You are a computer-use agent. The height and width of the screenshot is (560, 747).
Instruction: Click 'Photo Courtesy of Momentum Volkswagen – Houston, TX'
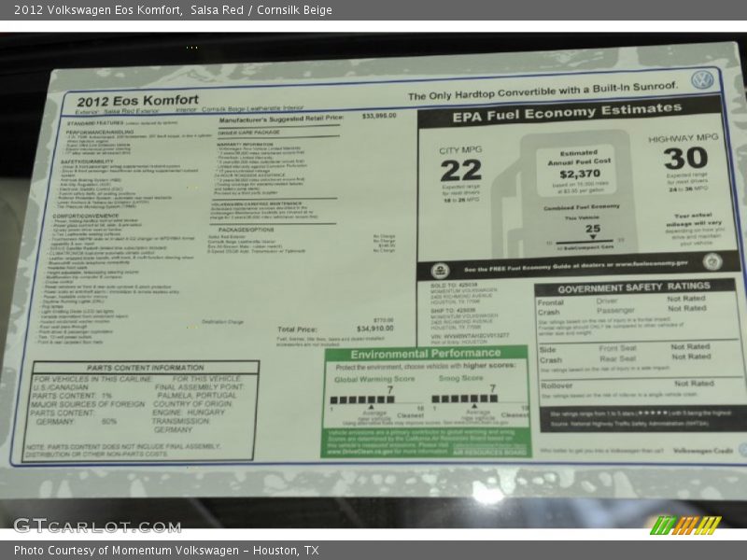point(166,551)
